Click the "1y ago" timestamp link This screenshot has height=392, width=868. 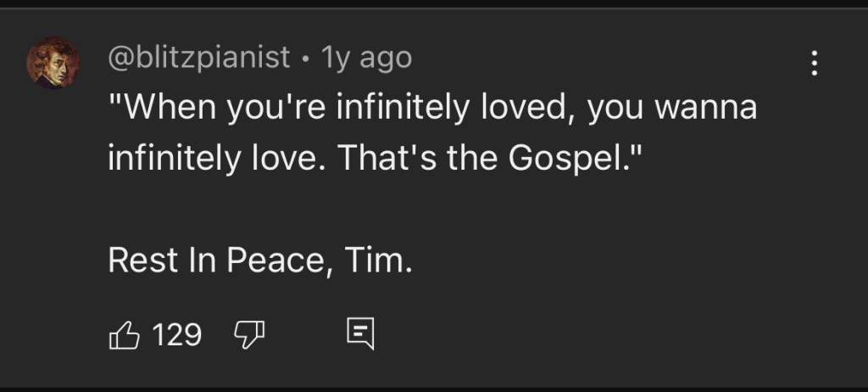coord(366,58)
